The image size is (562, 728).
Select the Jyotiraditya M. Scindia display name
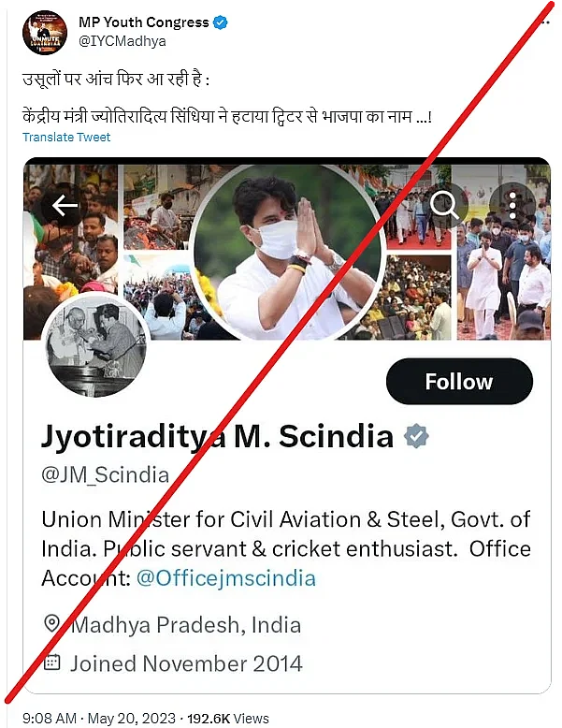point(217,436)
